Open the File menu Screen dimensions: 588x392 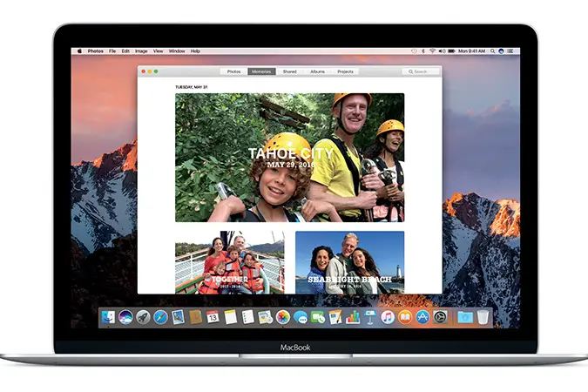[112, 51]
